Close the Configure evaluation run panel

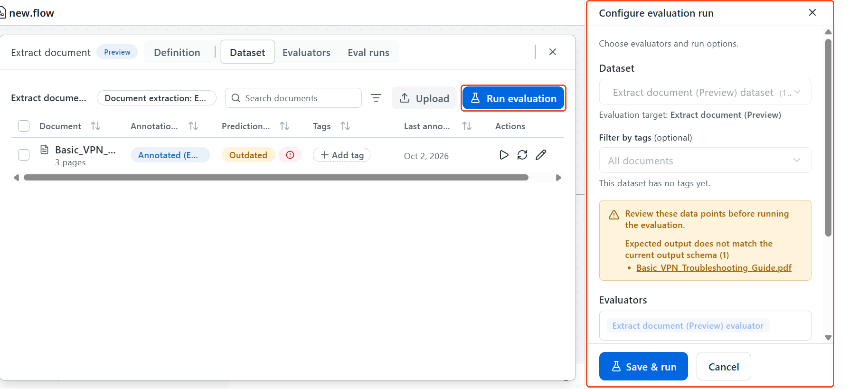pos(812,12)
